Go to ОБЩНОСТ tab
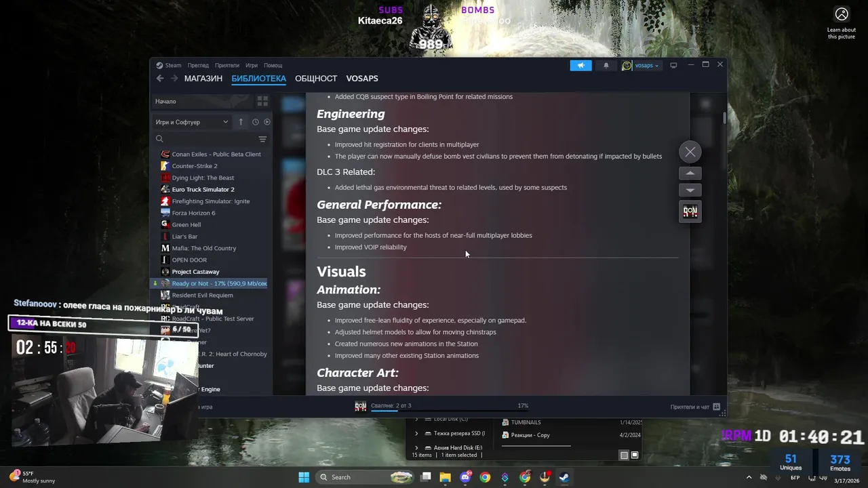This screenshot has height=488, width=868. 316,79
